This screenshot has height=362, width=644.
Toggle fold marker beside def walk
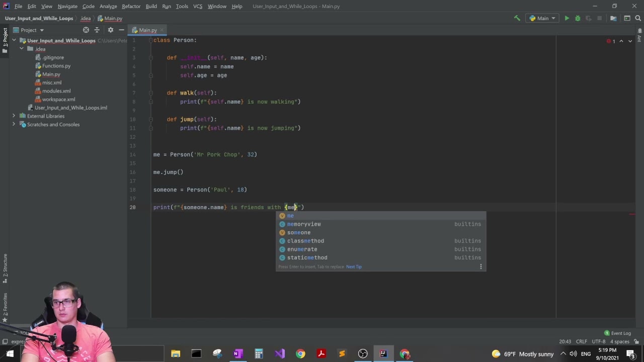150,93
